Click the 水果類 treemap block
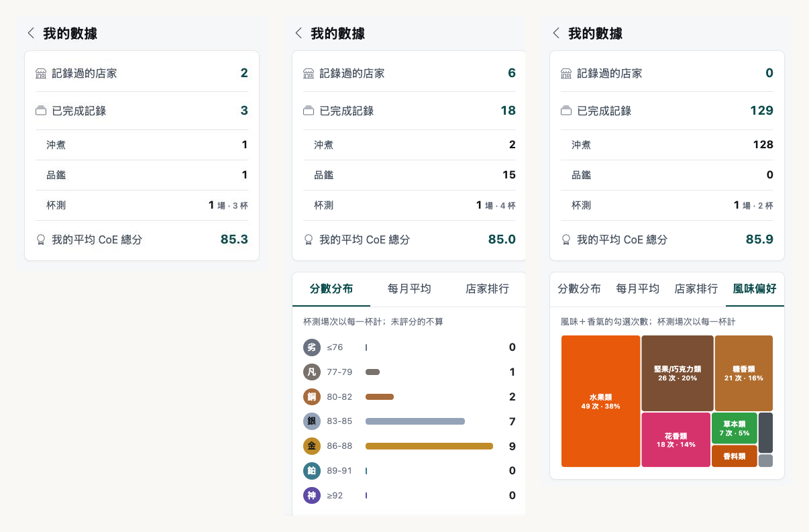This screenshot has height=532, width=809. [600, 401]
